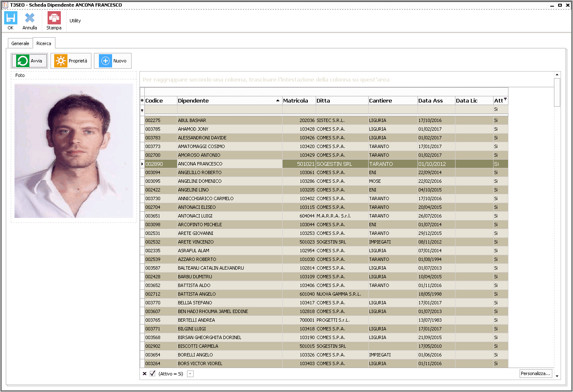This screenshot has width=573, height=392.
Task: Select row BATTISTA ALDO
Action: [x=326, y=285]
